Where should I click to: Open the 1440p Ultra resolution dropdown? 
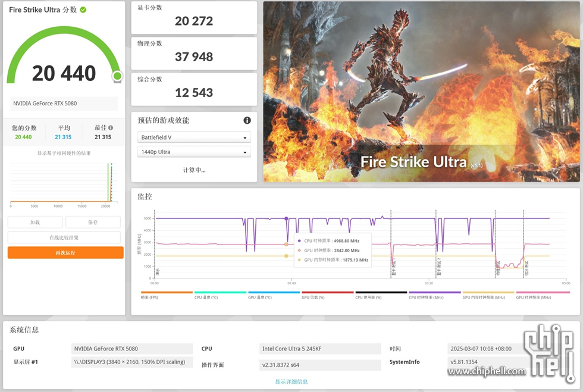(x=194, y=152)
